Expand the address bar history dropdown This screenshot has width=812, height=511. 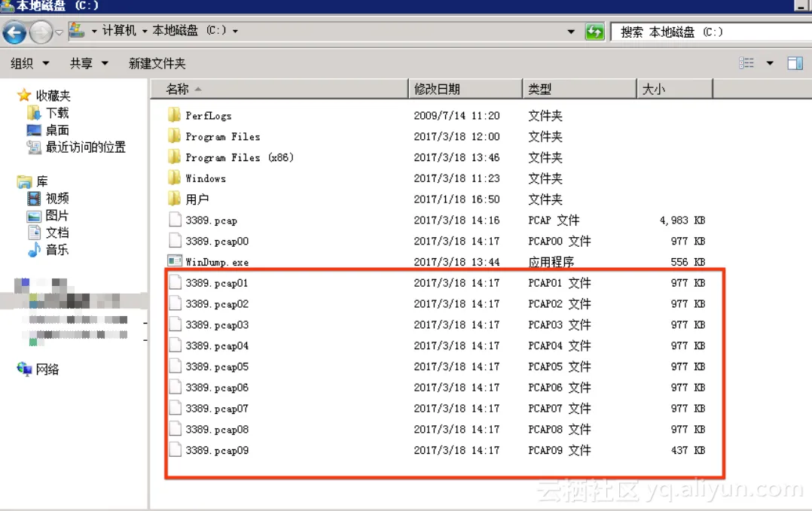pyautogui.click(x=571, y=32)
